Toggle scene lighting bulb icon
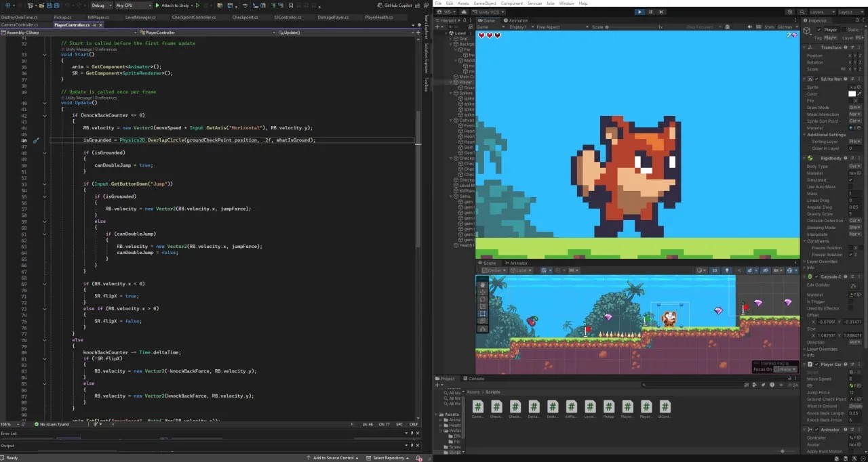The image size is (868, 462). click(727, 270)
